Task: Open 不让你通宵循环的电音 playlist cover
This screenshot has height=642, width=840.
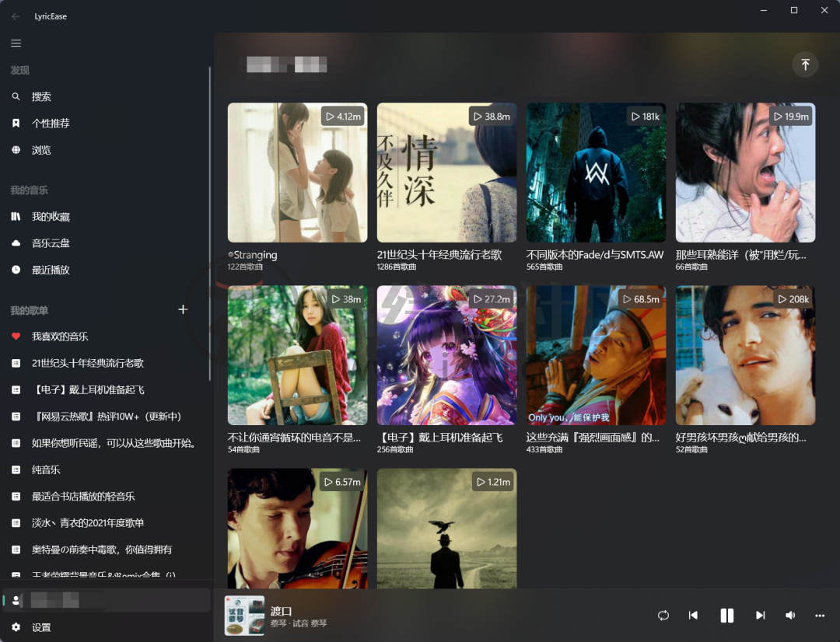Action: [x=297, y=355]
